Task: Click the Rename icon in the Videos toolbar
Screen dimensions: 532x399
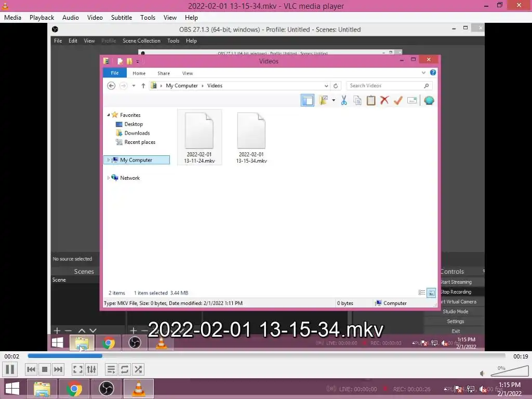Action: 412,100
